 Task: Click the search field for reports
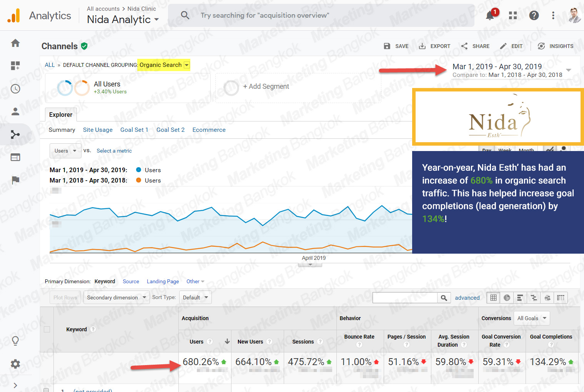(x=321, y=15)
